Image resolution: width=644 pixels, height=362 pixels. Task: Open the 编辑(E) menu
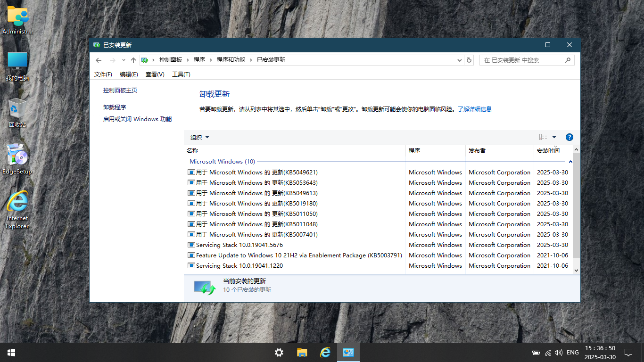click(x=129, y=74)
